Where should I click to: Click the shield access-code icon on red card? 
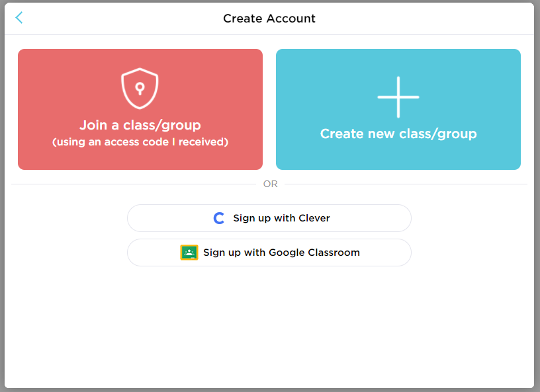pos(140,87)
